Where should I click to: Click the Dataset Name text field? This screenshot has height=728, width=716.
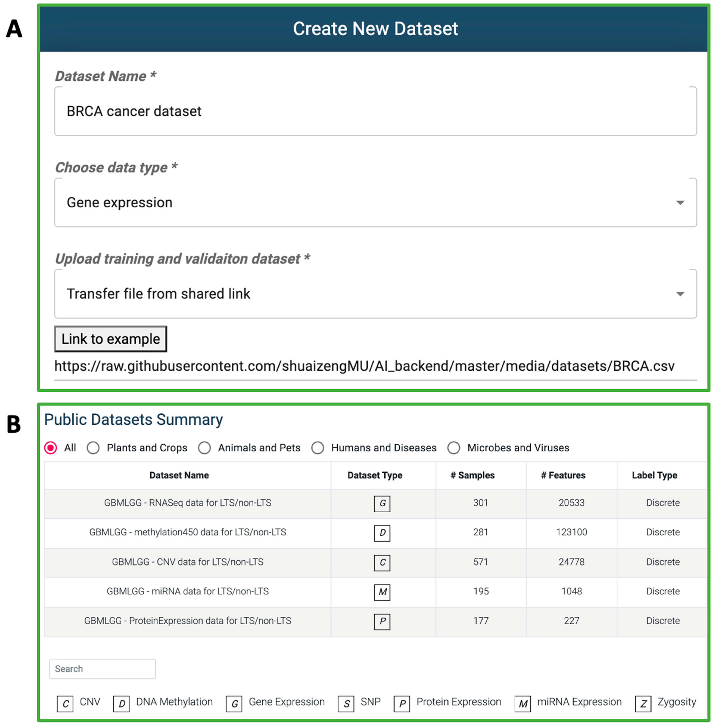pos(375,111)
